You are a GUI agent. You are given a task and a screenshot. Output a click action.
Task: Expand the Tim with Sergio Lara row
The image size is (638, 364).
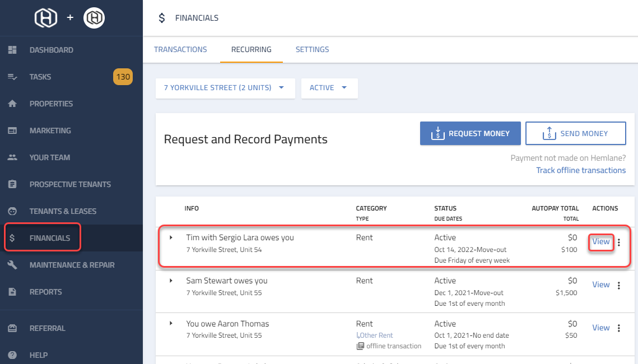(171, 237)
